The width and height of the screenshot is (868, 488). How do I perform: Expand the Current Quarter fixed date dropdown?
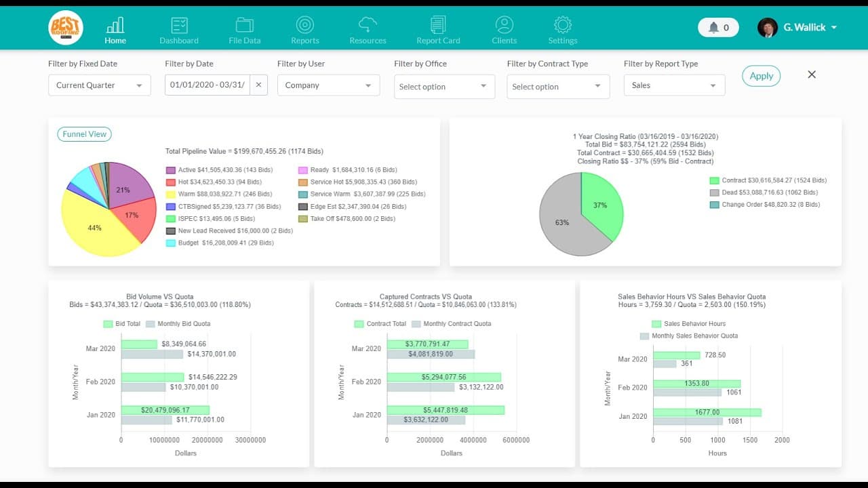(99, 85)
